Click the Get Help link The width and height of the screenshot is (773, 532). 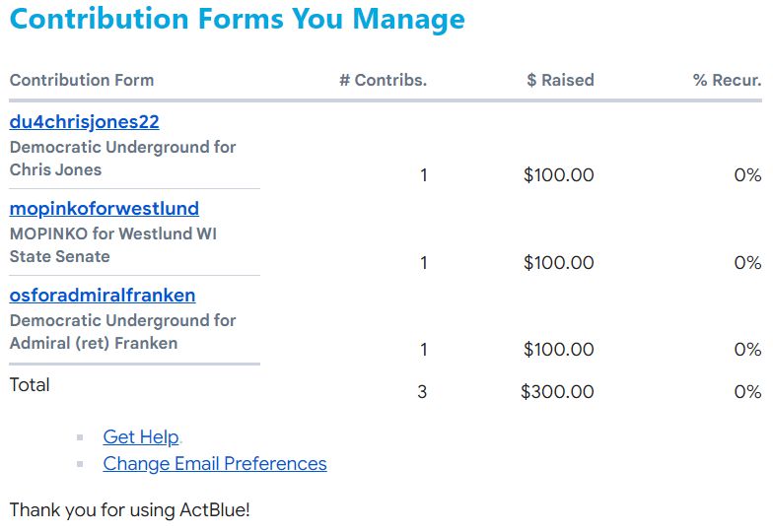click(x=141, y=437)
